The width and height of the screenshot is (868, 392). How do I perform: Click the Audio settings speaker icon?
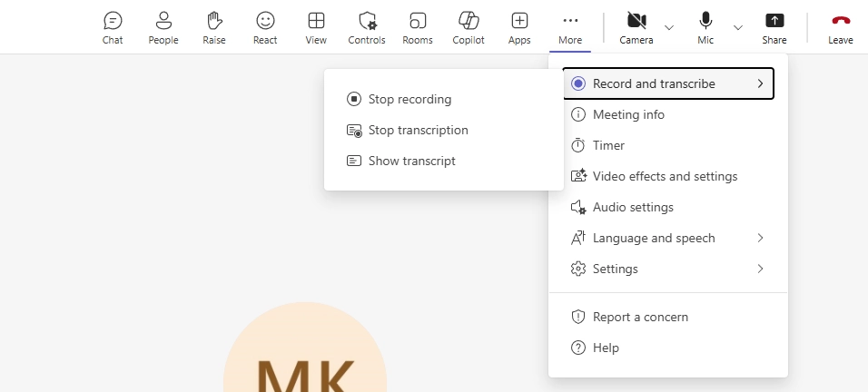[578, 207]
